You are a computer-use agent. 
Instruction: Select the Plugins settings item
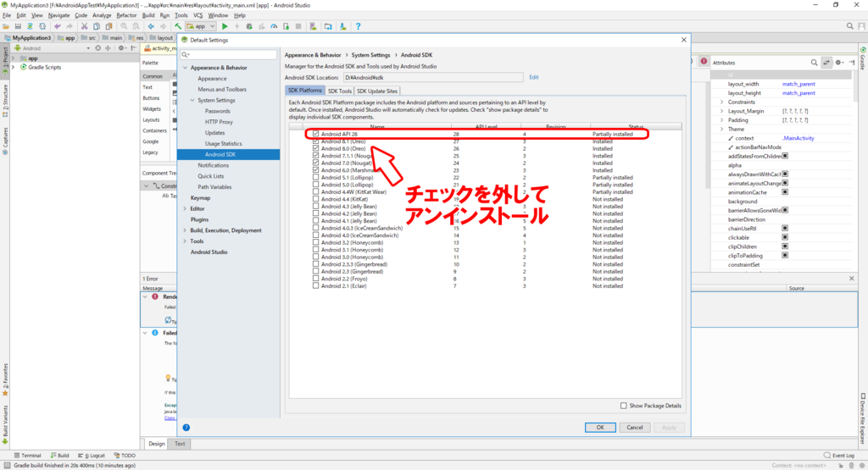pyautogui.click(x=199, y=219)
